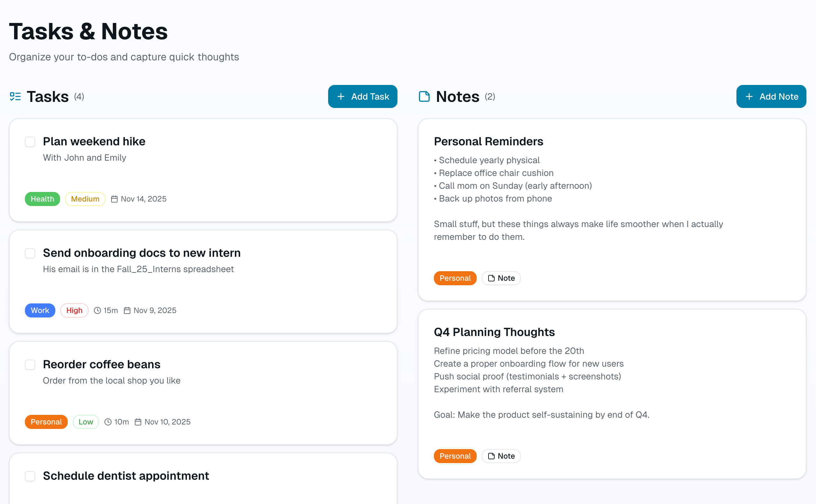816x504 pixels.
Task: Click the calendar icon beside Nov 9, 2025
Action: click(x=127, y=311)
